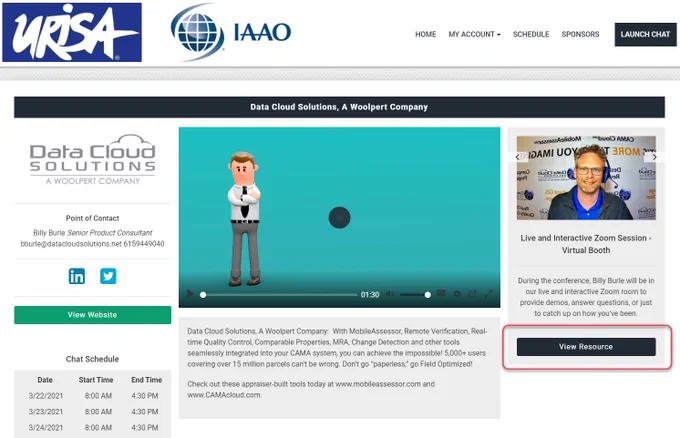Click the URISA logo

[x=72, y=32]
